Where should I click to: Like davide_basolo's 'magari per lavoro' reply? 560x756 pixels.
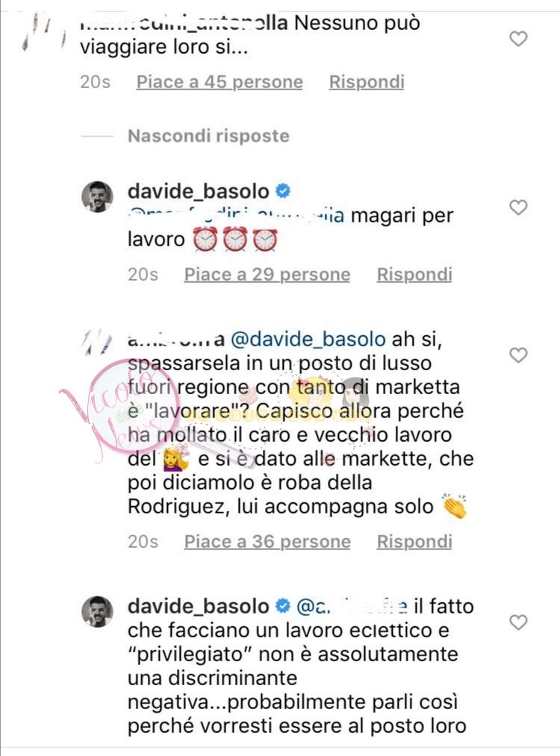518,207
